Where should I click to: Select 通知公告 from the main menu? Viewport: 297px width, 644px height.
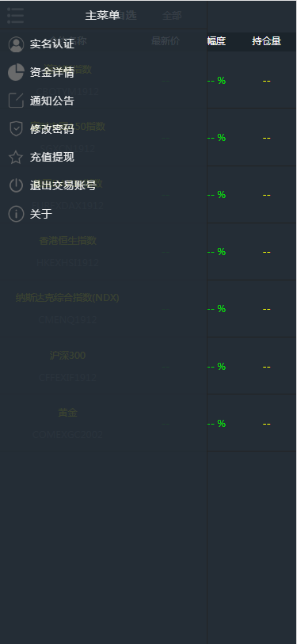point(104,101)
